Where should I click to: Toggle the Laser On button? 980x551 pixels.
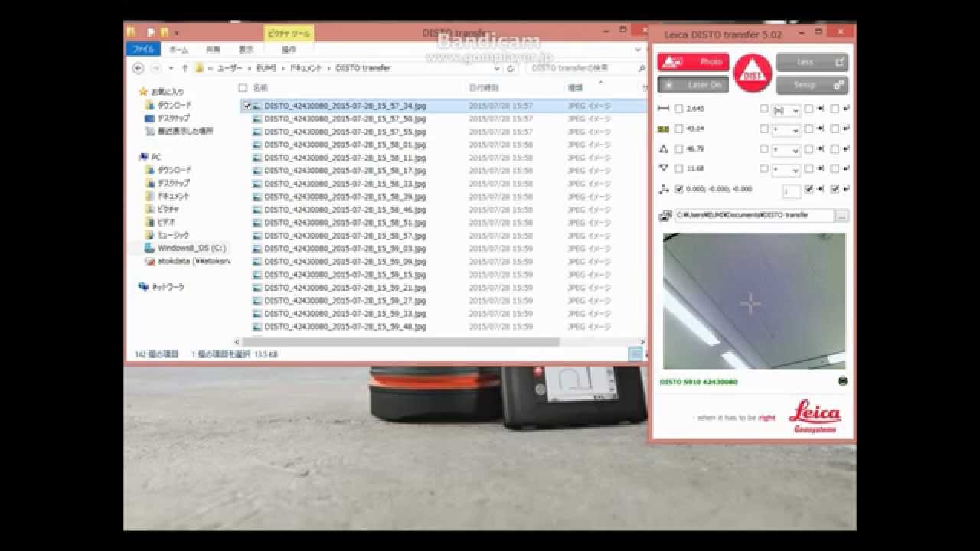pyautogui.click(x=693, y=84)
